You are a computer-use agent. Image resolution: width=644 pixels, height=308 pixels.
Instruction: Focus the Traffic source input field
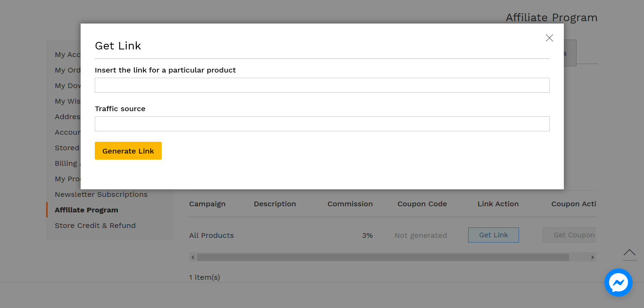point(322,124)
